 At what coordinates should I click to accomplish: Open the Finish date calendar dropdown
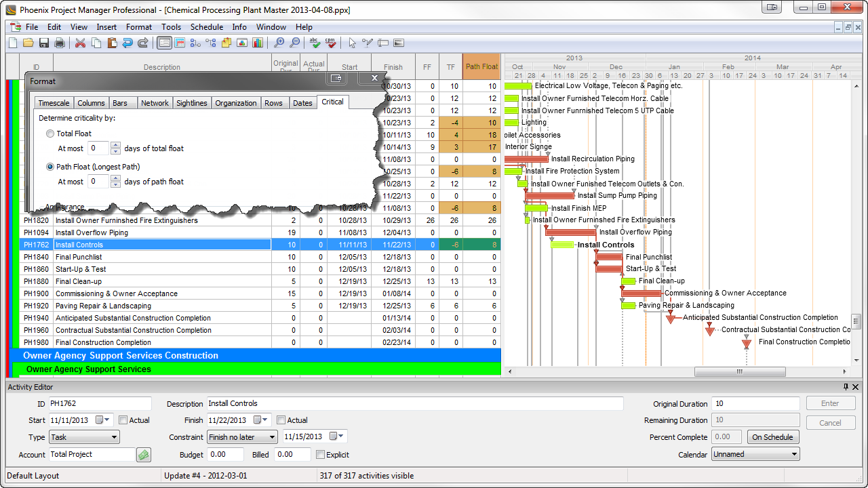[262, 420]
